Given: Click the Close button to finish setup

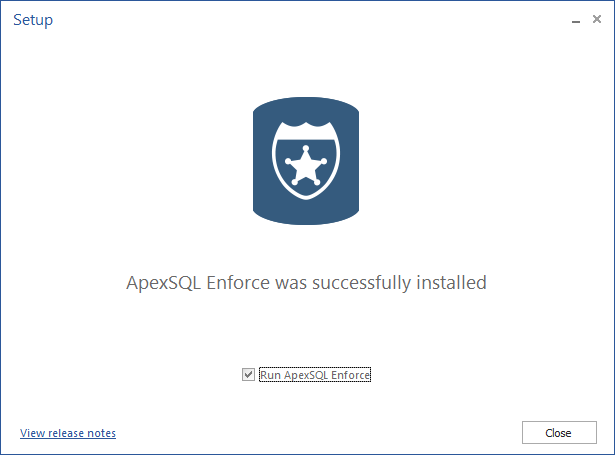Looking at the screenshot, I should pyautogui.click(x=559, y=433).
